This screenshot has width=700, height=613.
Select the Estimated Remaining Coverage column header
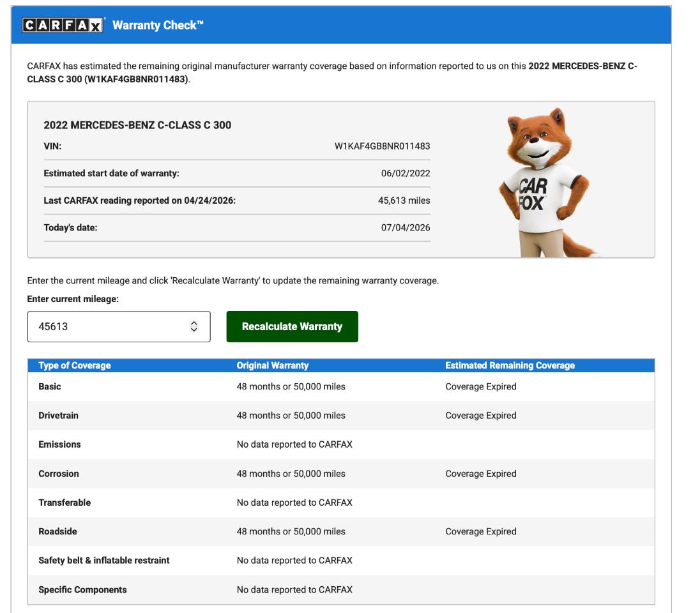pos(510,365)
